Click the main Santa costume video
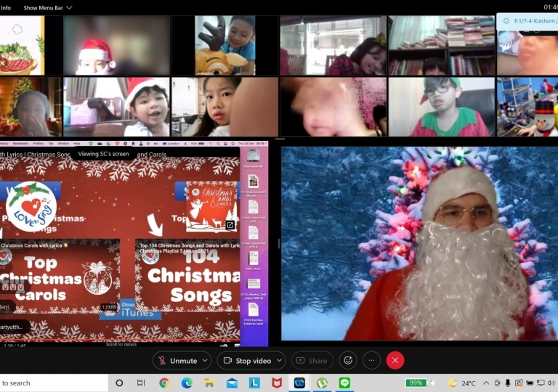 pos(419,244)
